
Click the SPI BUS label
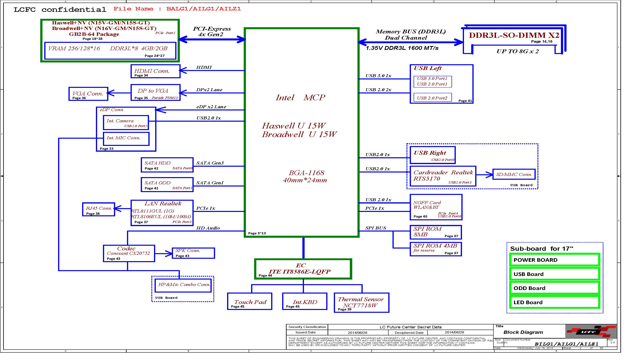pos(375,228)
